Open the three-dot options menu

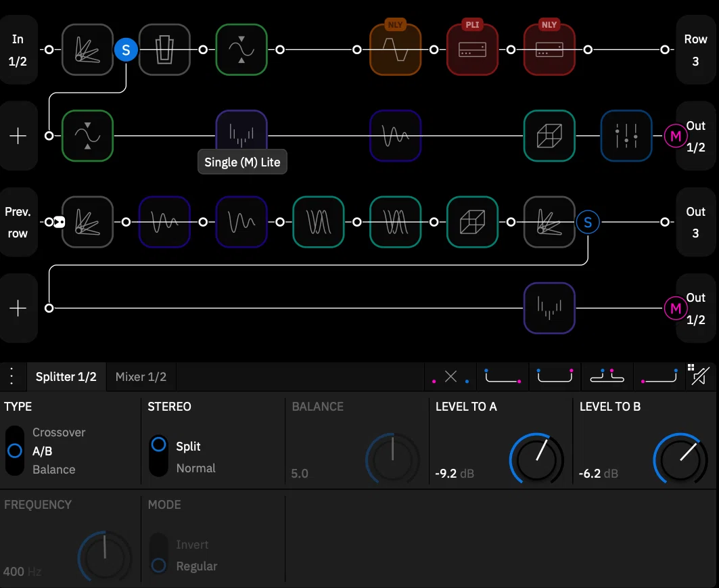pyautogui.click(x=12, y=377)
